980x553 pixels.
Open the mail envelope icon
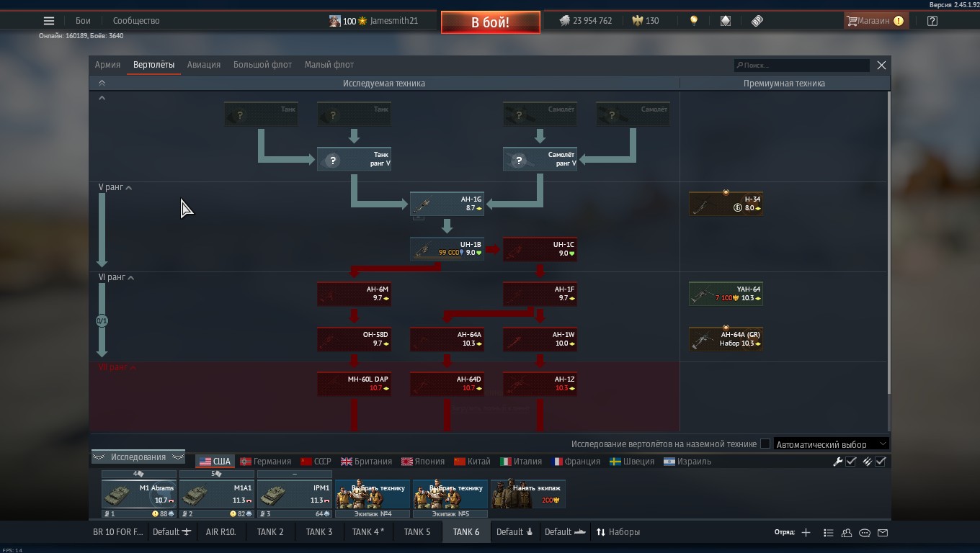pos(883,533)
